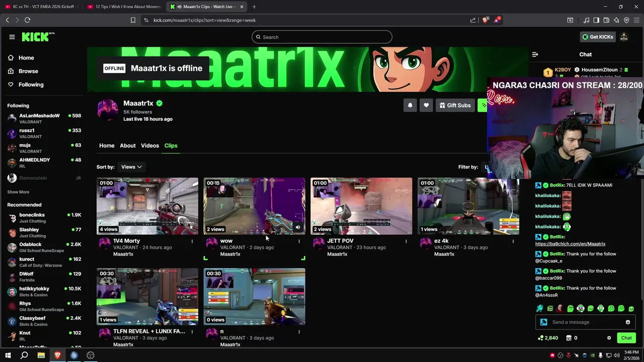The image size is (644, 362).
Task: Open the chat shop icon showing 0
Action: pos(572,338)
